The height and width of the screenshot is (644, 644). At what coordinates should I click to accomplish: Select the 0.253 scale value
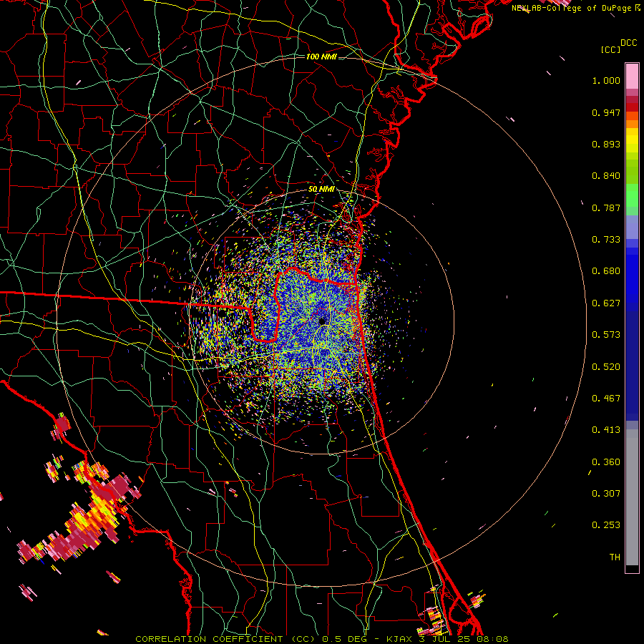[x=606, y=525]
